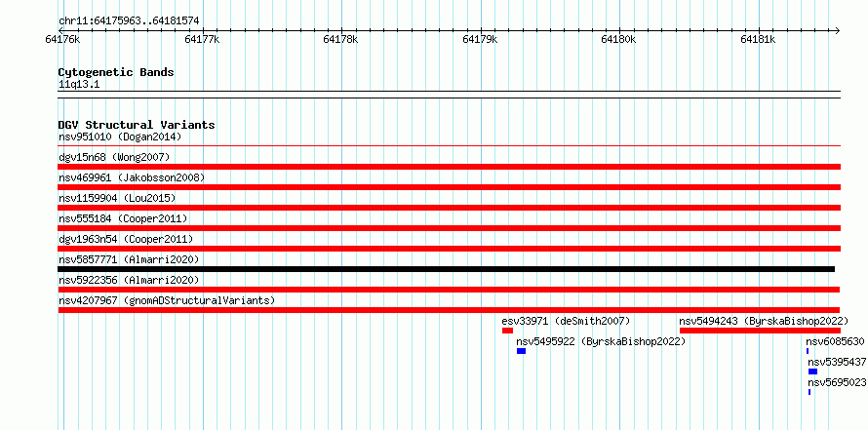Select the black bar under nsv5857771
Image resolution: width=868 pixels, height=430 pixels.
point(446,269)
